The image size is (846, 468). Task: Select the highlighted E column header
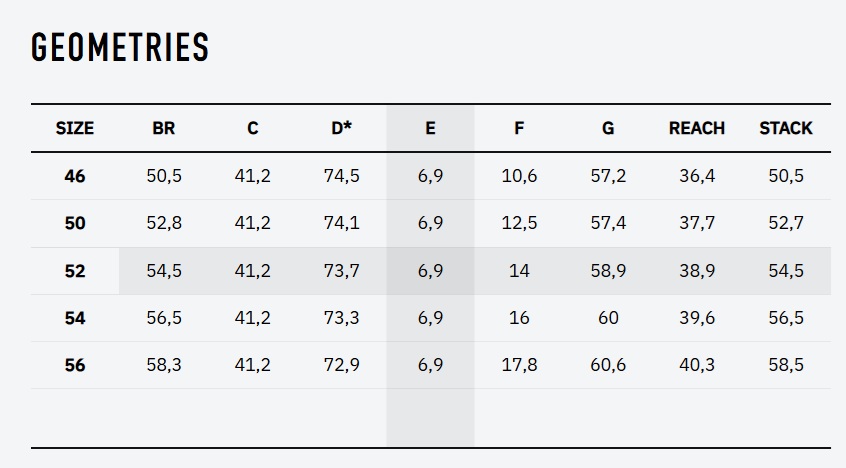coord(430,128)
